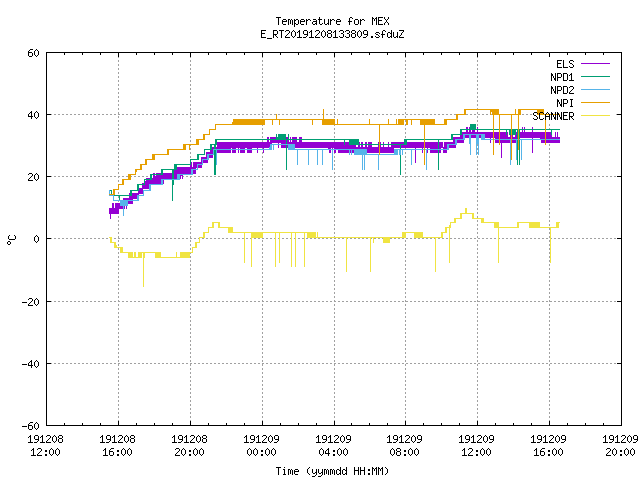Click the NPD2 legend label
This screenshot has width=640, height=480.
562,90
